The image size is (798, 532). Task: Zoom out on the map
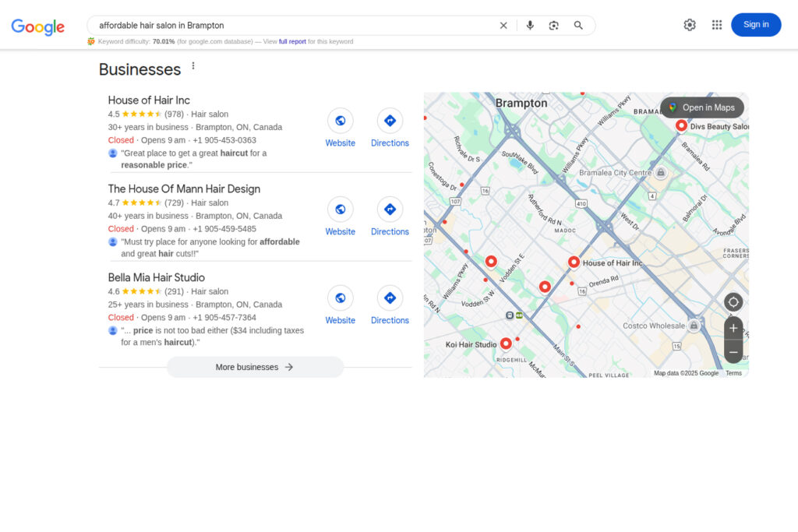pos(733,352)
